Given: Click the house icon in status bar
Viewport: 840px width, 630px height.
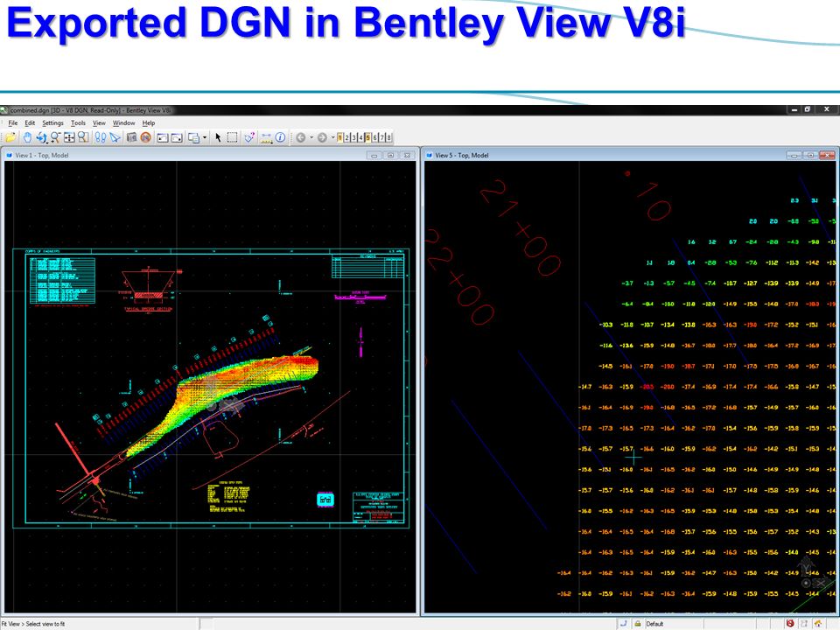Looking at the screenshot, I should pos(817,624).
